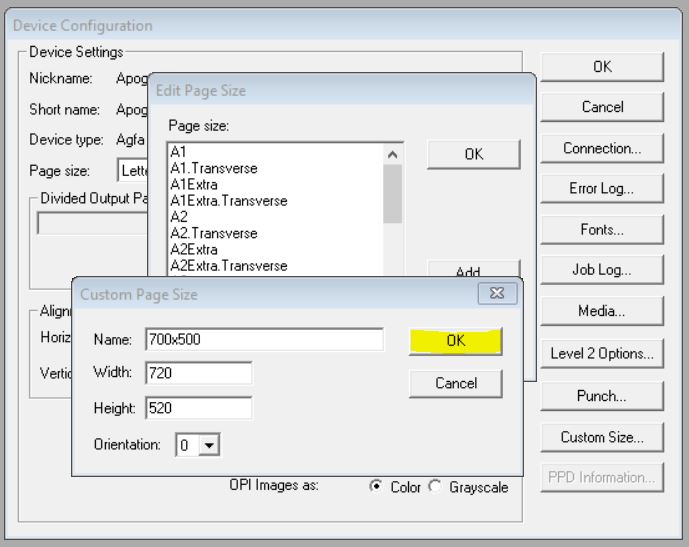Click the Divided Output field
Image resolution: width=689 pixels, height=547 pixels.
93,223
